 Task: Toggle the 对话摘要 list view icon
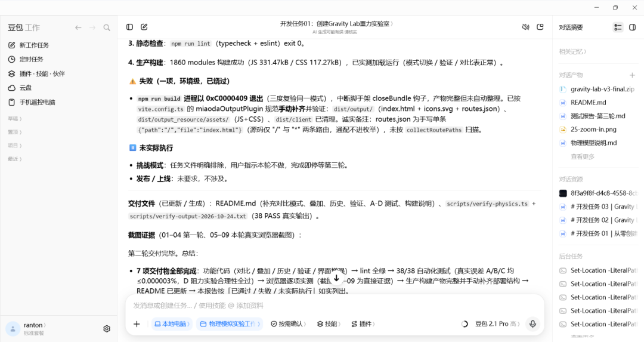click(618, 27)
